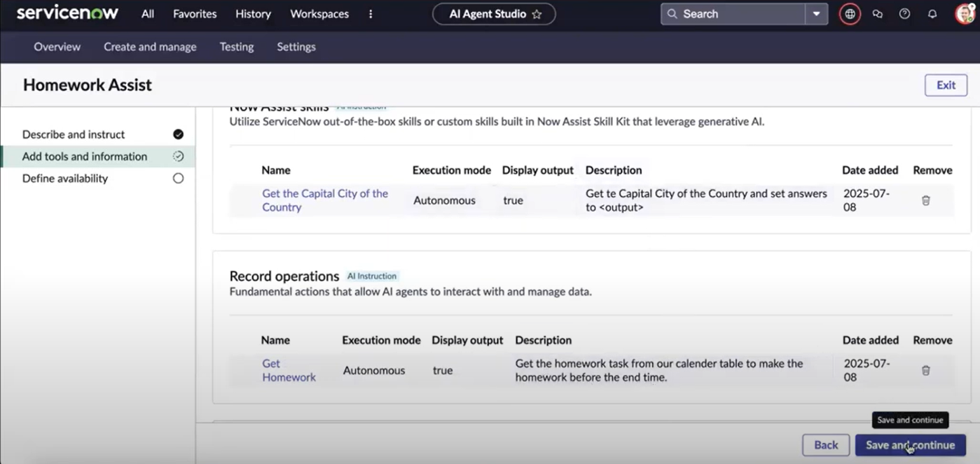Switch to the Testing tab

point(237,47)
